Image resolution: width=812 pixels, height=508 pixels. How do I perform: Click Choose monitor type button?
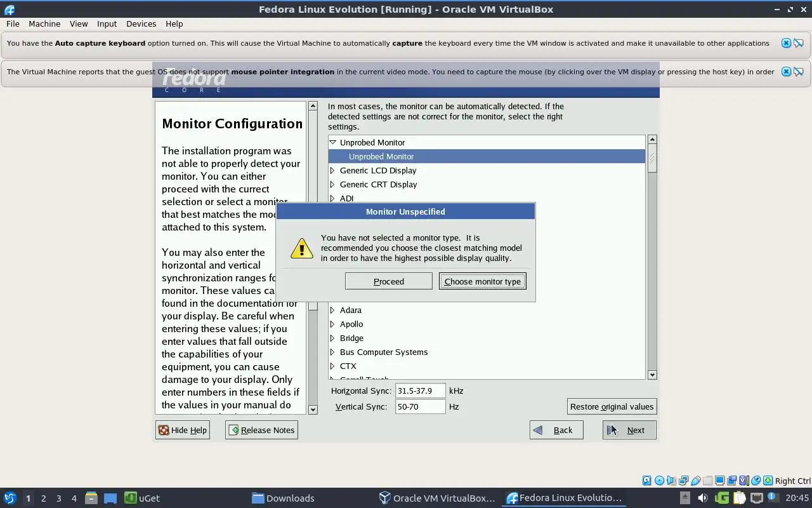coord(483,281)
